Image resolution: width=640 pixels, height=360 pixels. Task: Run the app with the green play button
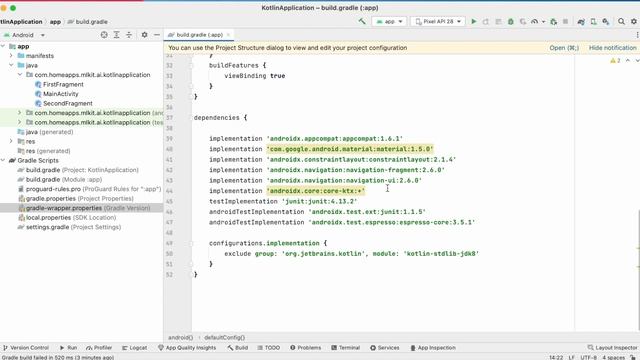[473, 21]
